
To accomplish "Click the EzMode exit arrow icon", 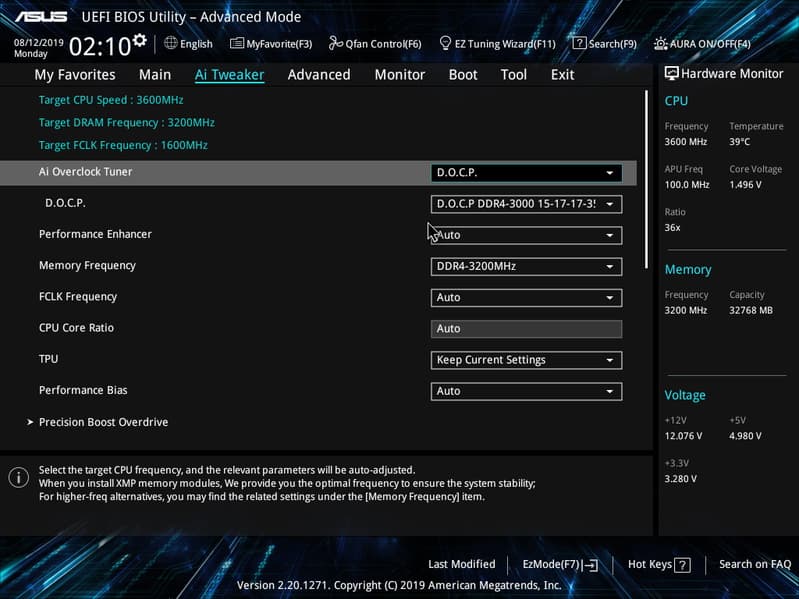I will click(x=590, y=565).
